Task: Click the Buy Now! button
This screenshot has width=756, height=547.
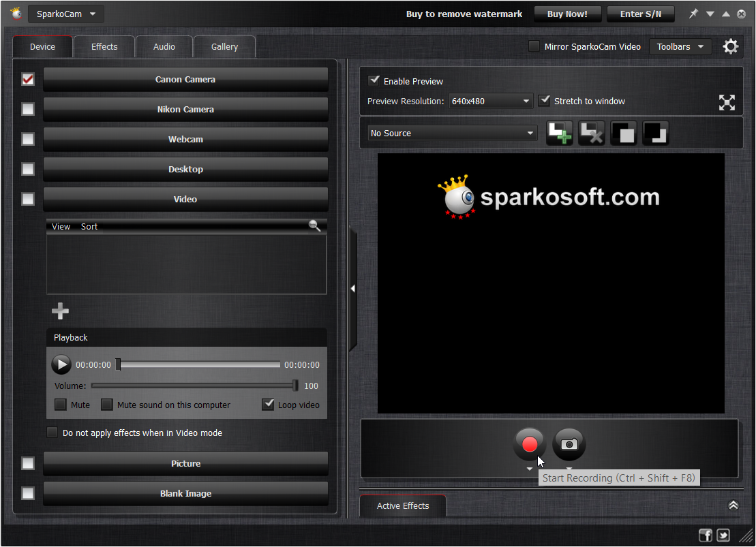Action: [x=567, y=14]
